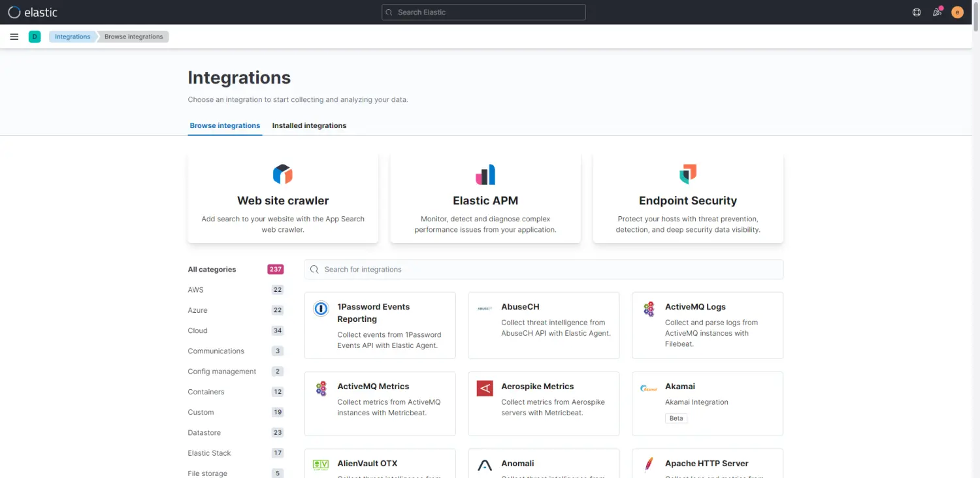The image size is (980, 478).
Task: Click the 34 count badge beside Cloud
Action: (278, 330)
